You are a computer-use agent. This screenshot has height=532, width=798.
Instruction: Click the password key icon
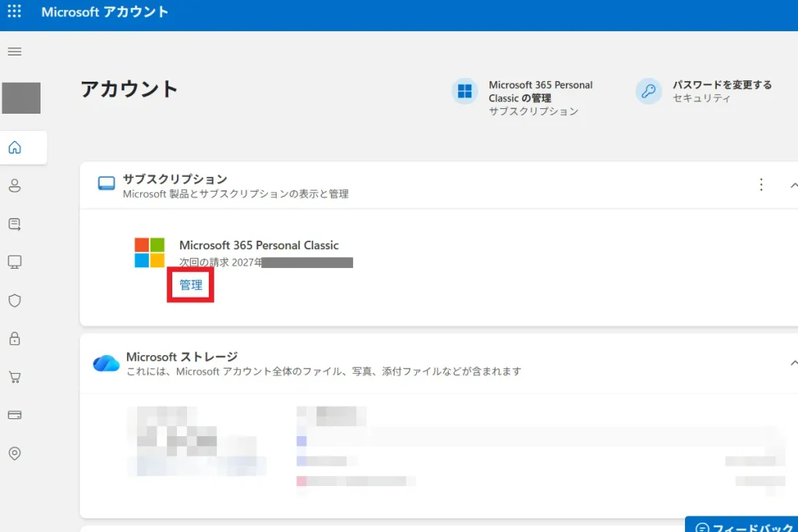(648, 91)
